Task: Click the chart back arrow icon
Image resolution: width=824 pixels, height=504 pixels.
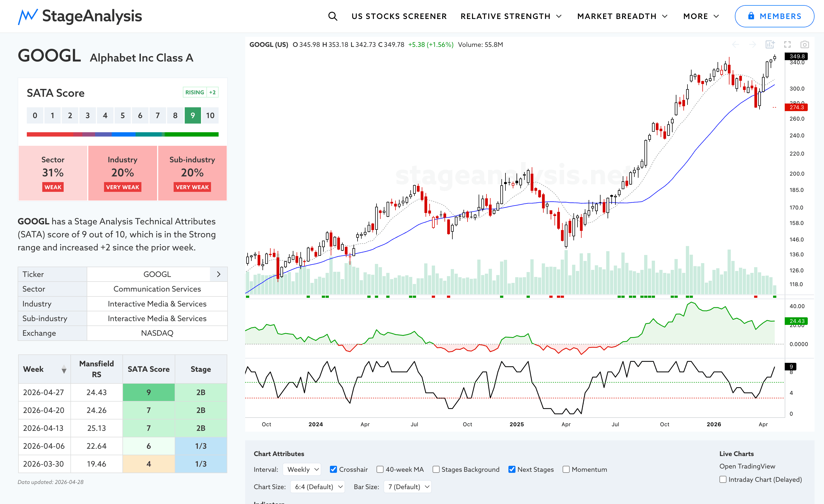Action: coord(735,44)
